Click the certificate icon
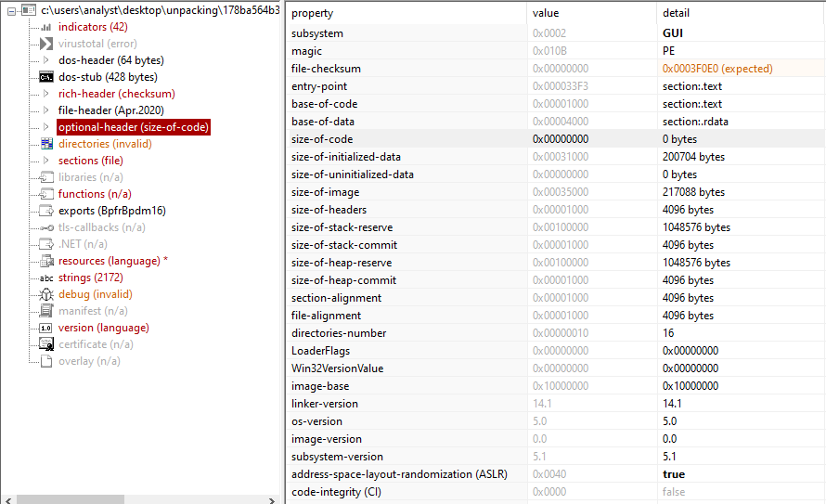826x504 pixels. [x=46, y=344]
